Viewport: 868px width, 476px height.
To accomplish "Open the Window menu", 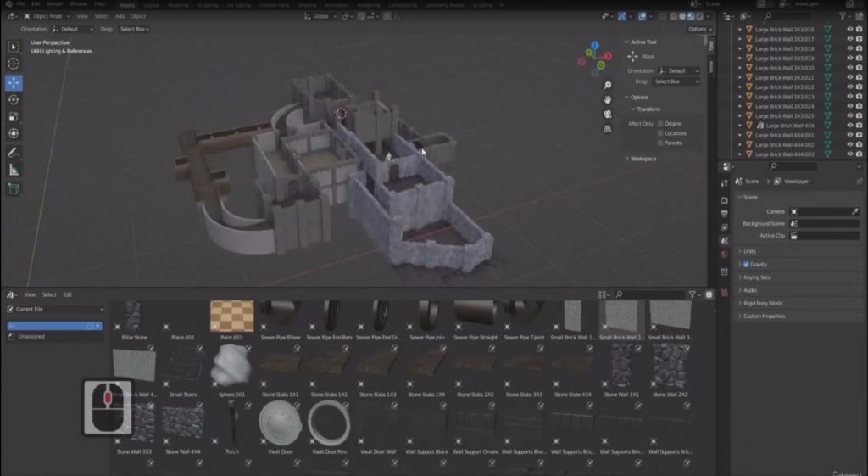I will coord(78,4).
